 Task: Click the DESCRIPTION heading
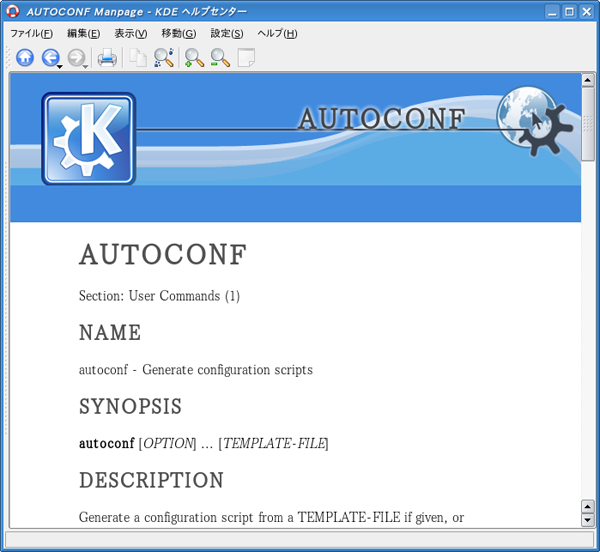tap(152, 480)
